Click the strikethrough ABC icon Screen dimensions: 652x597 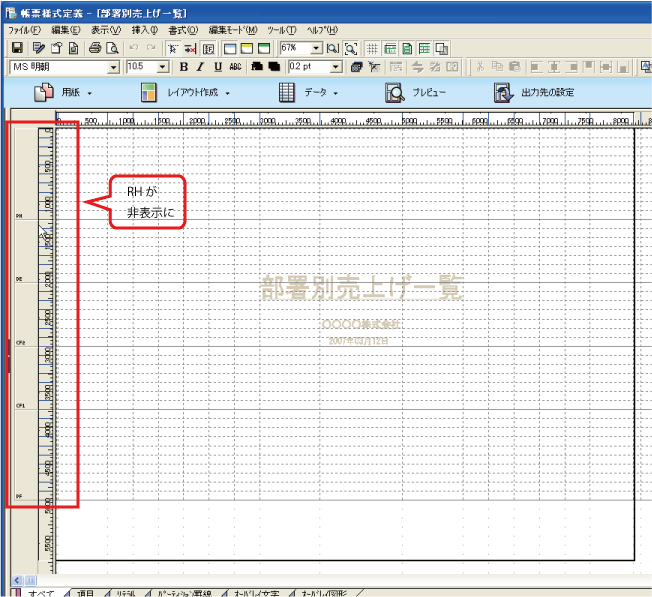click(x=235, y=67)
